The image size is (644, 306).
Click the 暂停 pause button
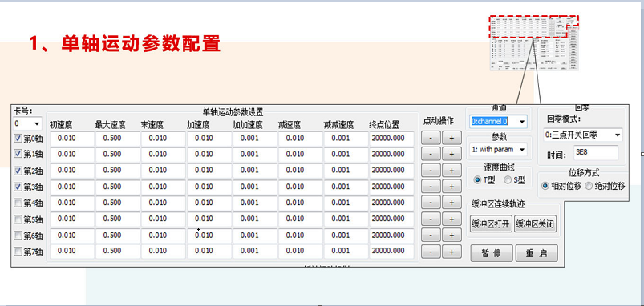(x=491, y=253)
